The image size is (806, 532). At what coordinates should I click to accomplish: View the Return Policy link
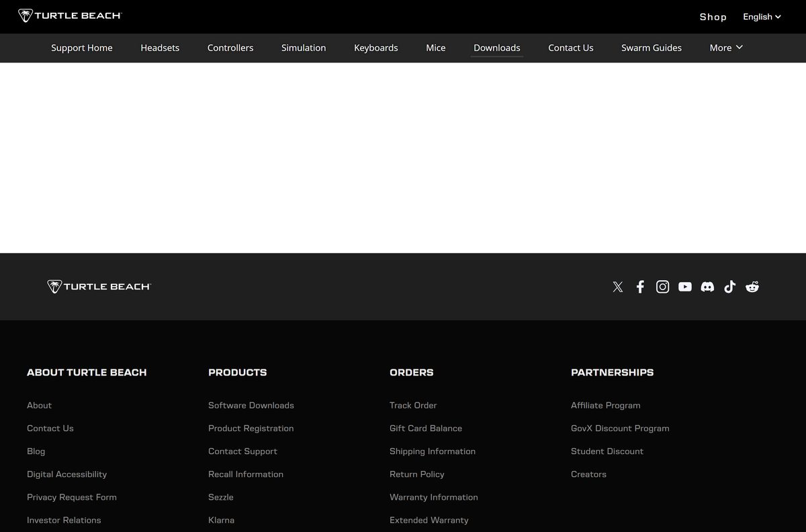pos(417,474)
